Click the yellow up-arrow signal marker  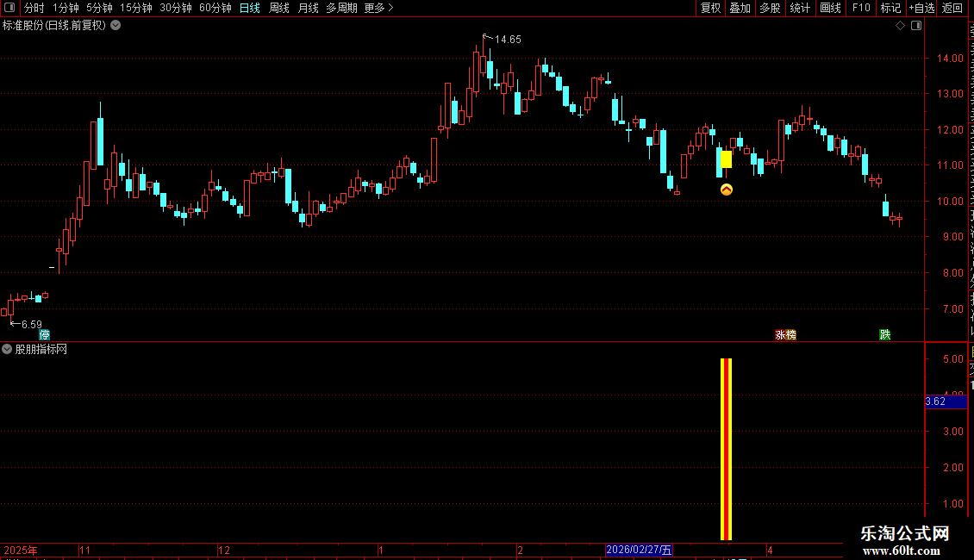pyautogui.click(x=726, y=190)
